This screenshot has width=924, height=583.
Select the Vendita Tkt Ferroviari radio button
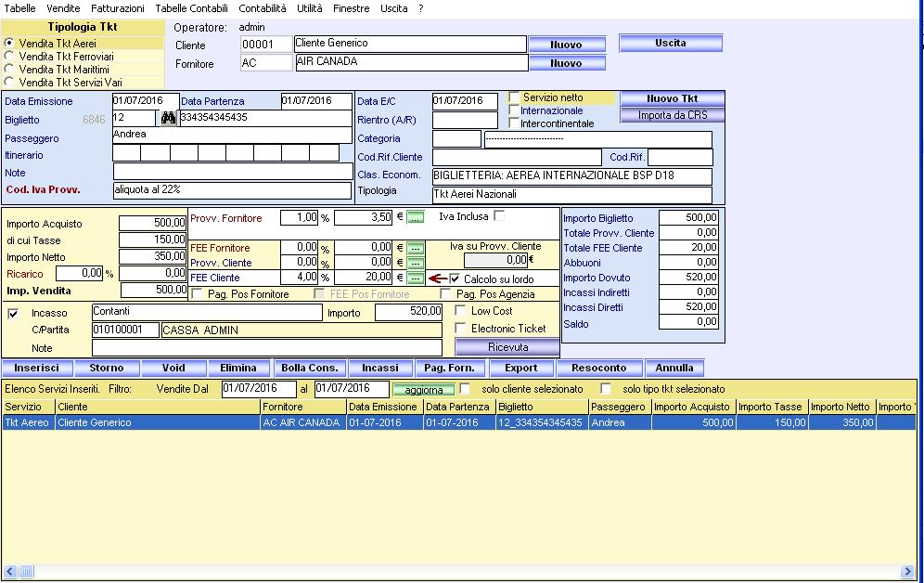pos(9,57)
